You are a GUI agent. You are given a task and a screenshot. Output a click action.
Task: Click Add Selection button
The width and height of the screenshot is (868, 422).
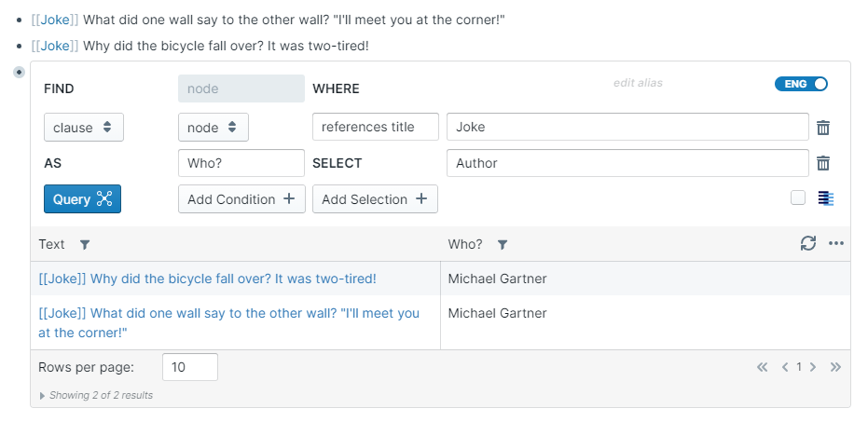tap(375, 199)
